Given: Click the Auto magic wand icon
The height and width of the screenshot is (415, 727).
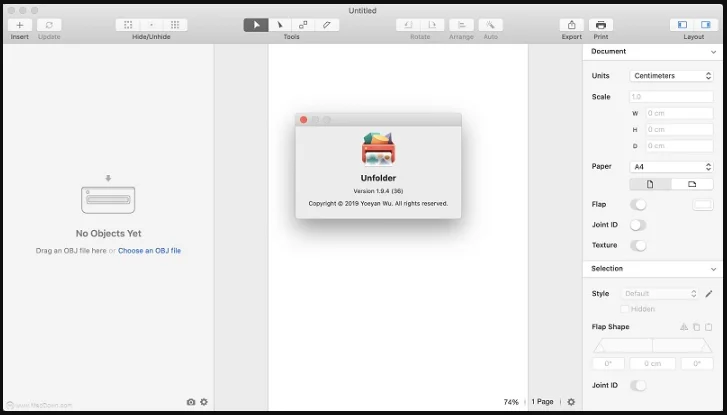Looking at the screenshot, I should click(491, 25).
